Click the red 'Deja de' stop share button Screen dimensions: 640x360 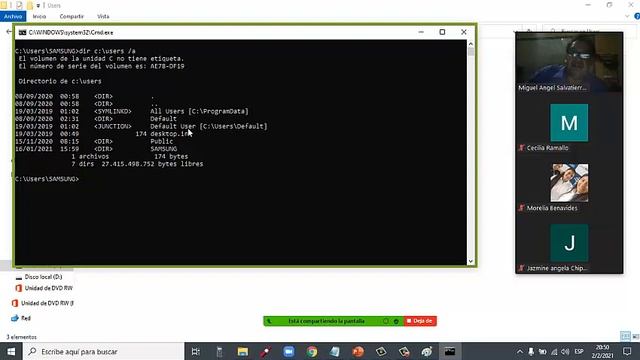pos(420,321)
